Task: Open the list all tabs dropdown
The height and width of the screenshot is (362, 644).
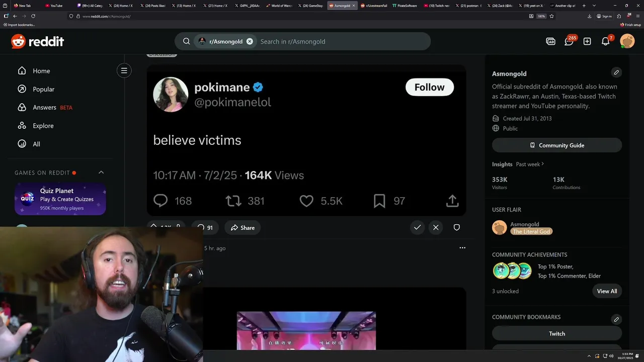Action: coord(594,6)
